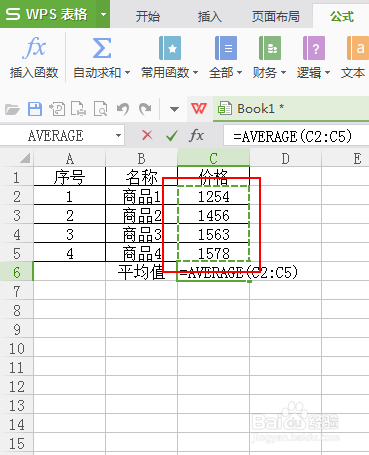Expand the 财务 dropdown arrow
The height and width of the screenshot is (455, 369).
[x=283, y=72]
